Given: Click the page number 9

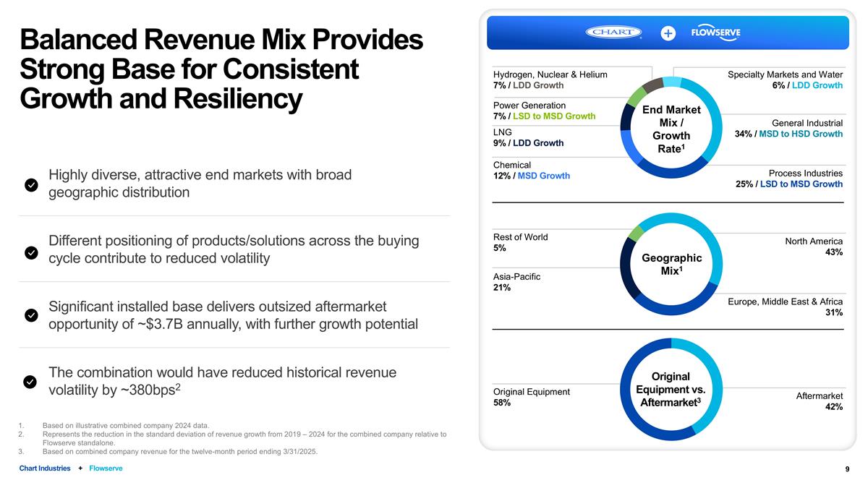Looking at the screenshot, I should click(846, 468).
